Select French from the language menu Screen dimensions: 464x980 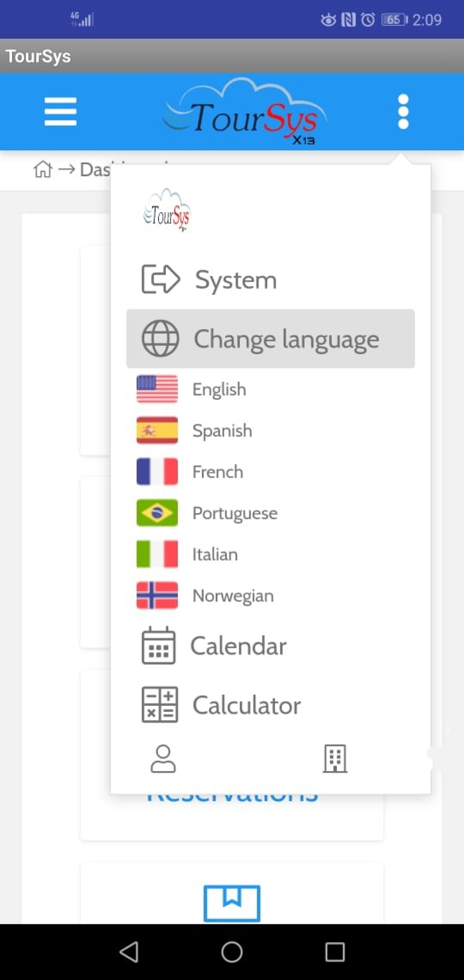217,471
